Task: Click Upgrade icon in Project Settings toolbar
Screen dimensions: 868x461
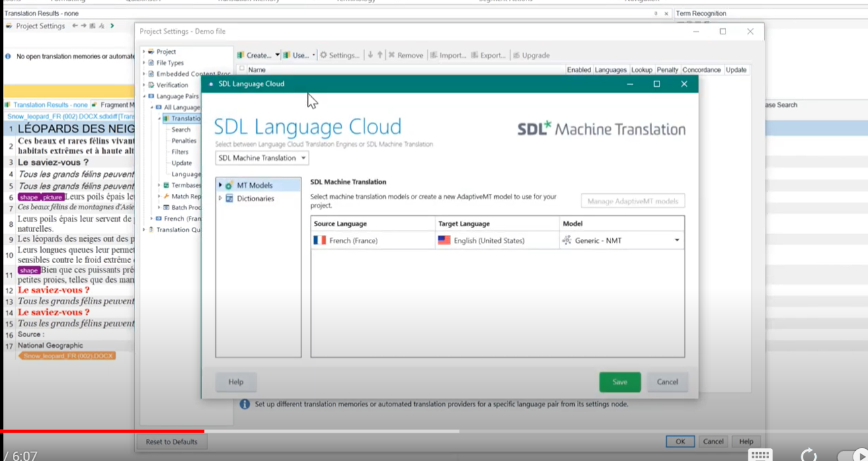Action: [517, 55]
